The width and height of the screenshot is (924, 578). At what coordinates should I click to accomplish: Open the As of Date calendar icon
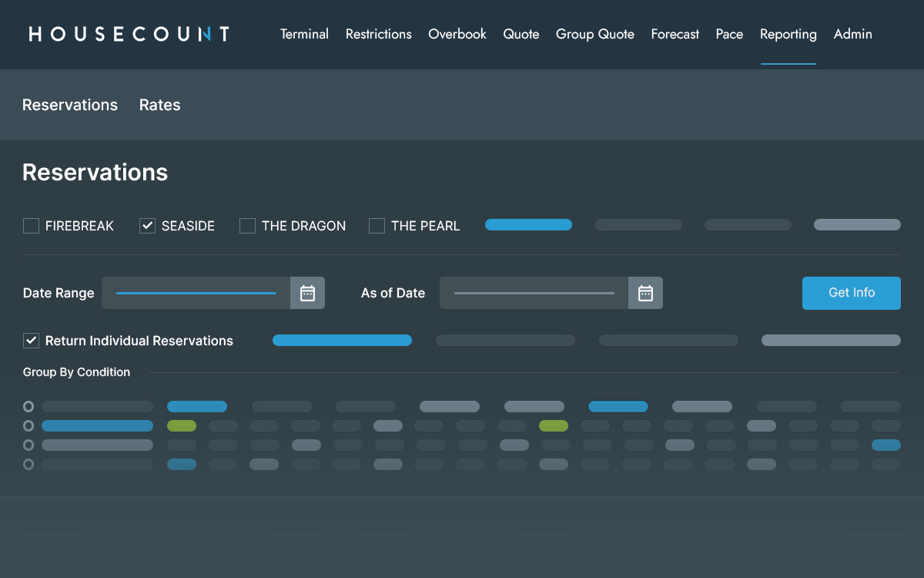(x=645, y=293)
